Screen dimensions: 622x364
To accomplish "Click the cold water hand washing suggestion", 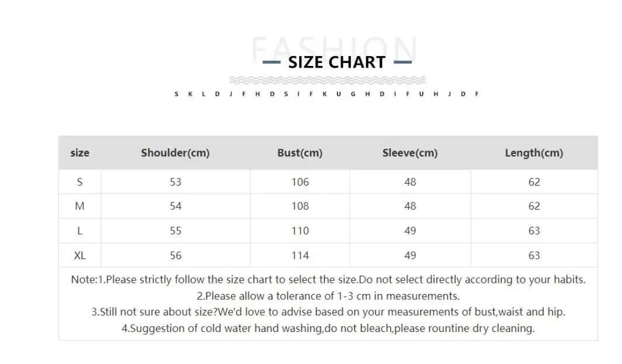I will click(x=328, y=328).
